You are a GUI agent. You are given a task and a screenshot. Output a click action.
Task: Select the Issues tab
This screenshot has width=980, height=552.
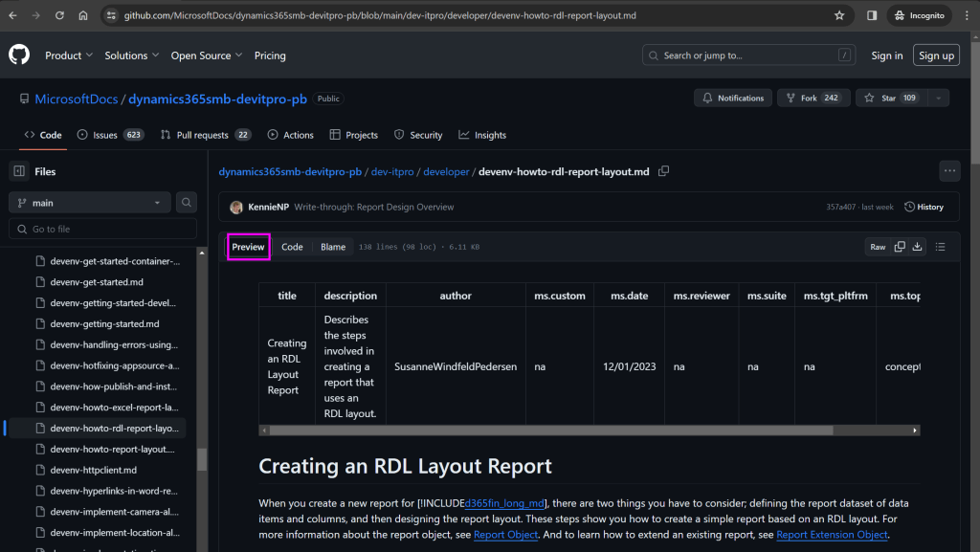[101, 134]
